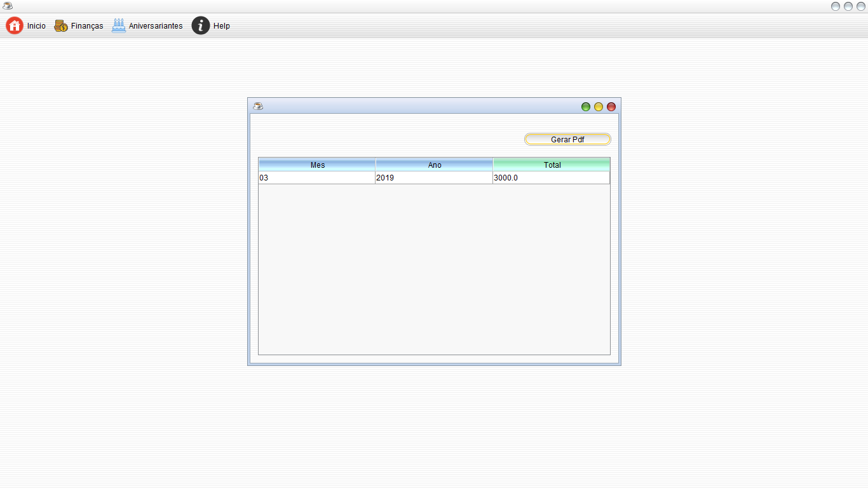
Task: Click the red house Inicio icon
Action: [x=15, y=25]
